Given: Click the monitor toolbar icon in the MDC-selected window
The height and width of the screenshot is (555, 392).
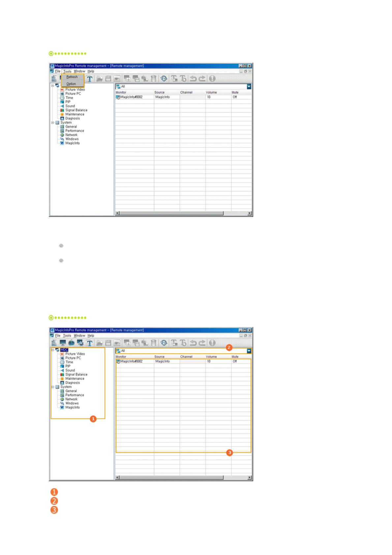Looking at the screenshot, I should tap(63, 343).
